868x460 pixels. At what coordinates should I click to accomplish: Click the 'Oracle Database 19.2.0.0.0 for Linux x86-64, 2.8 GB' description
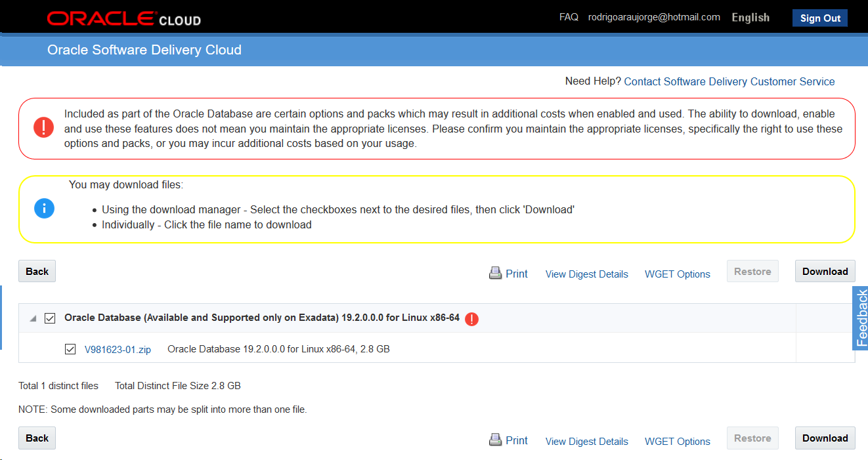278,349
